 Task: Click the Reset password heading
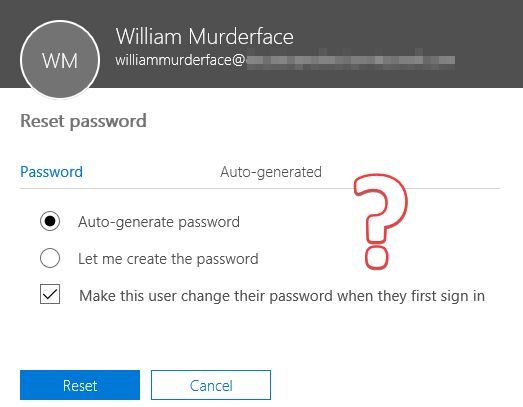tap(83, 121)
